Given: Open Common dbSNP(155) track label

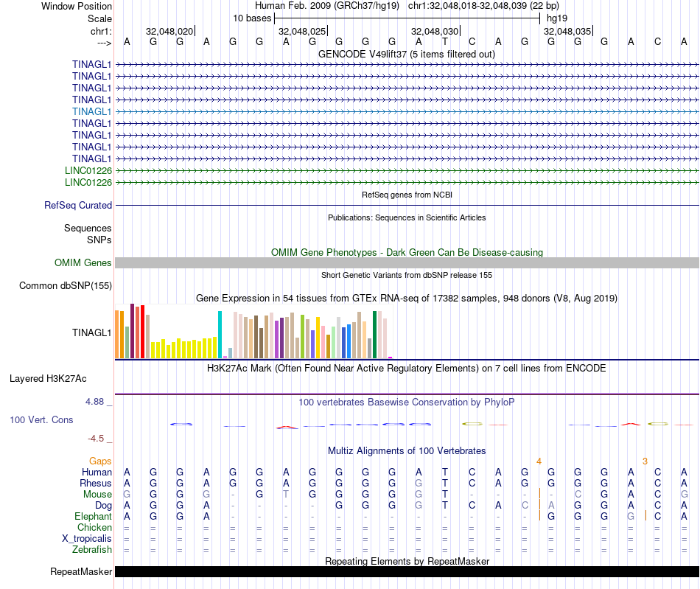Looking at the screenshot, I should (66, 286).
